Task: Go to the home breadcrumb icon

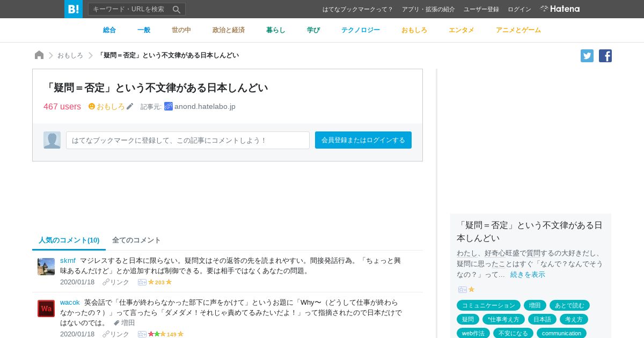Action: [x=39, y=55]
